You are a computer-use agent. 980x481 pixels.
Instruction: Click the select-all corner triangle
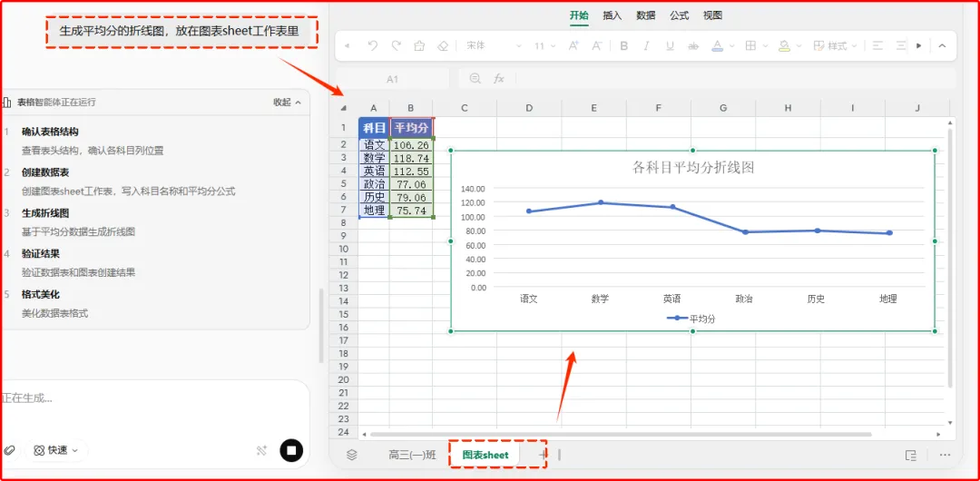point(343,108)
